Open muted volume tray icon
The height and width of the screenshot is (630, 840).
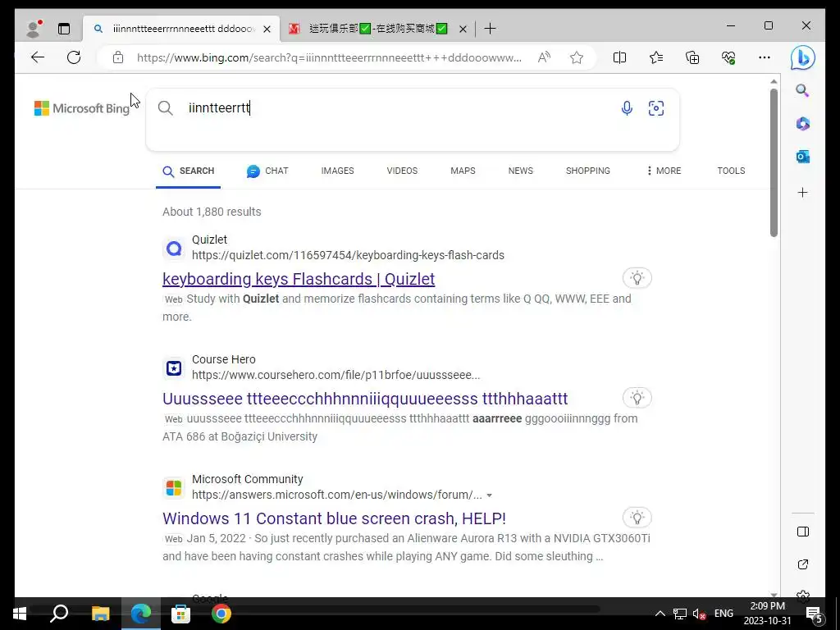tap(699, 614)
